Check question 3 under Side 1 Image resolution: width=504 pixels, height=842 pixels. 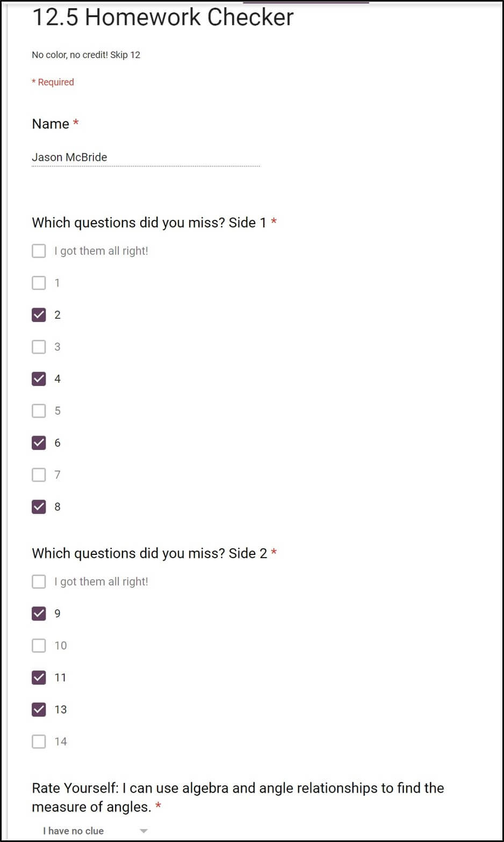click(x=39, y=347)
